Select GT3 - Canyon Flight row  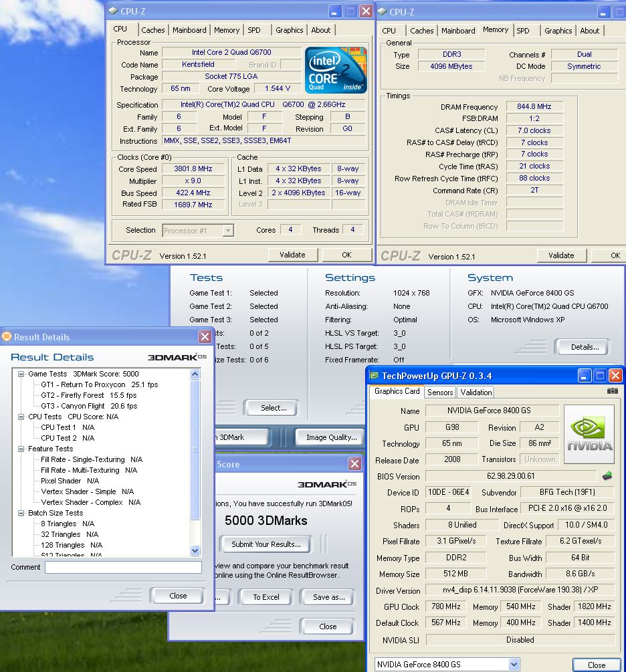[89, 407]
